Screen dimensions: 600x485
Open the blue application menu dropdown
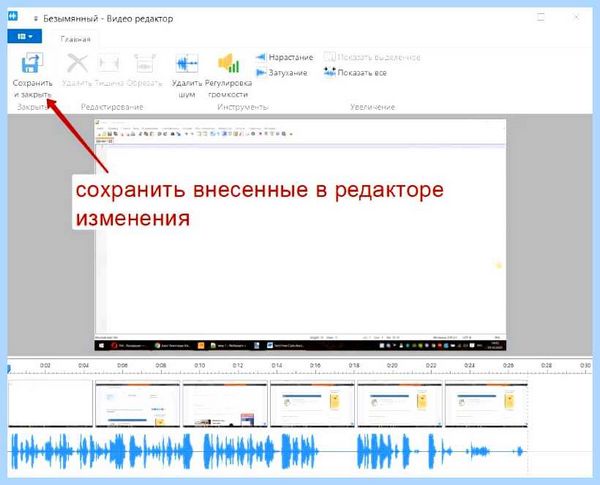24,37
